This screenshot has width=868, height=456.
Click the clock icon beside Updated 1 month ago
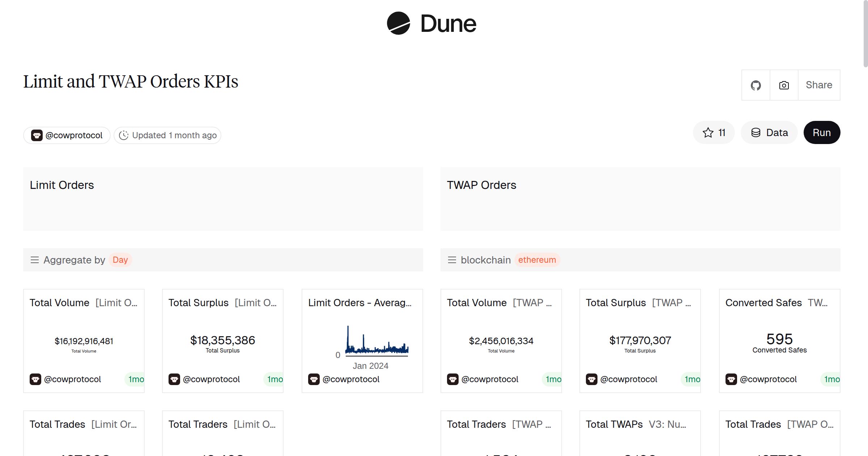tap(123, 135)
